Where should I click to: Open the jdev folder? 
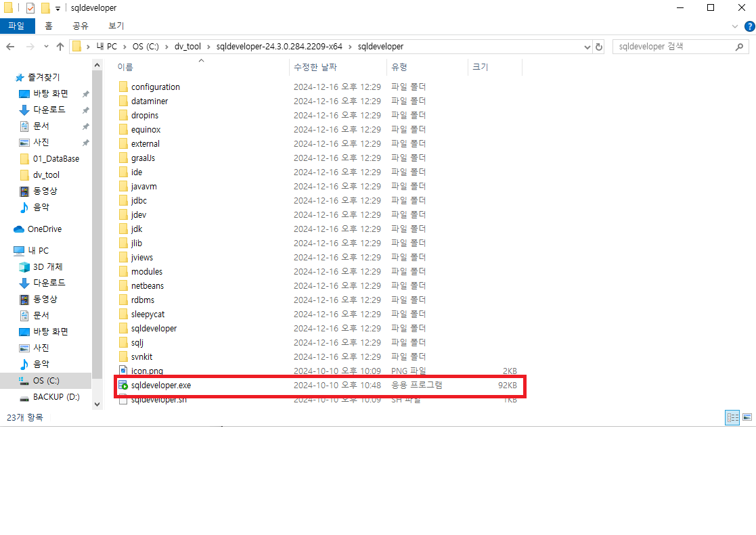[138, 215]
